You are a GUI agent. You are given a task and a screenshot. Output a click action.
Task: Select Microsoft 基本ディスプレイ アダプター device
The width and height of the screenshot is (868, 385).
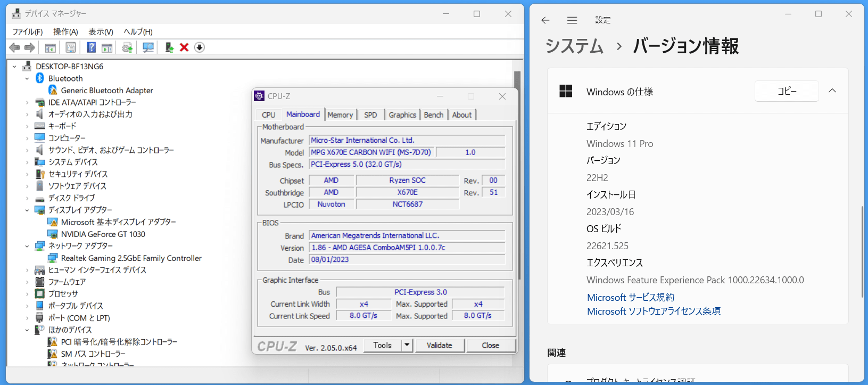(118, 222)
